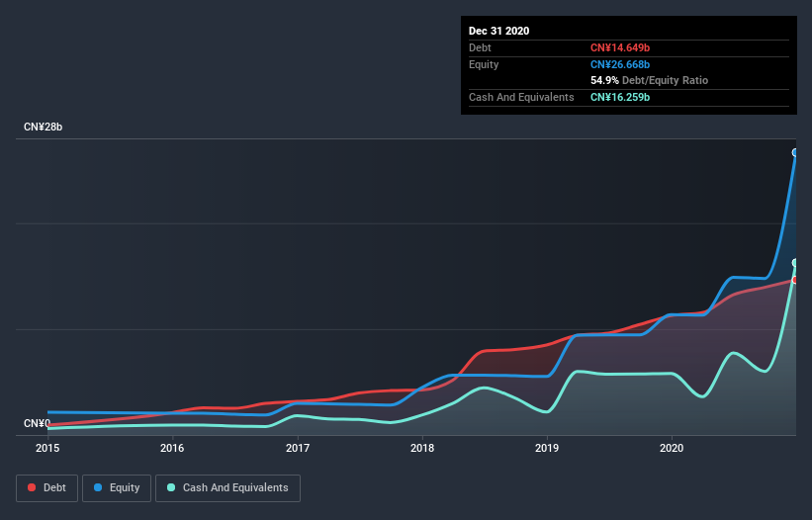The width and height of the screenshot is (812, 520).
Task: Select the Cash data point at Dec 2020
Action: (795, 263)
